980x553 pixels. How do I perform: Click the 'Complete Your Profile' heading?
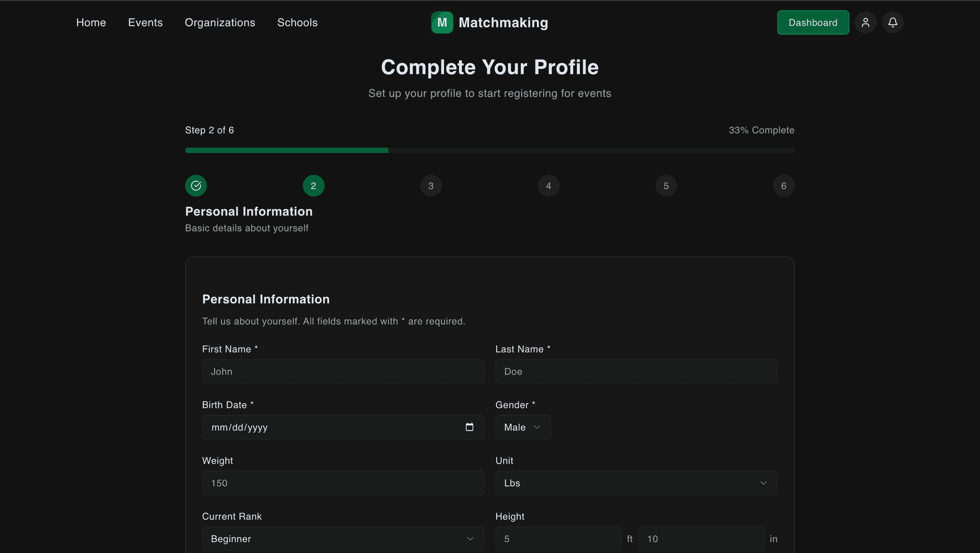490,67
